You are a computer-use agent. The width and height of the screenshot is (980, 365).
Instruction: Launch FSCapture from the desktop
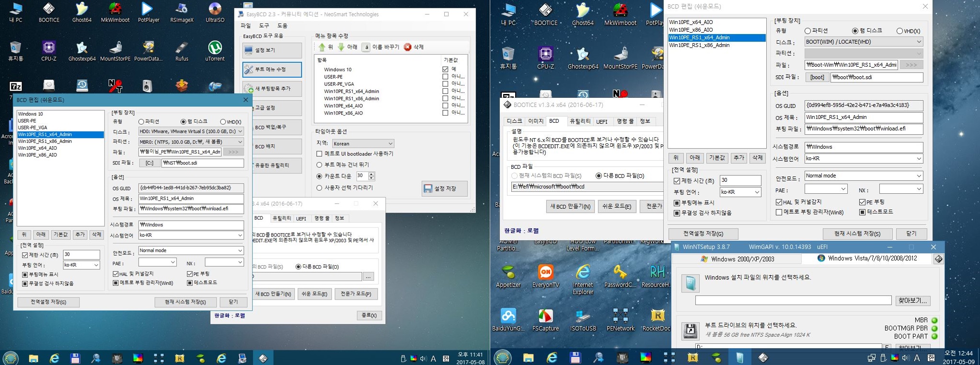545,320
